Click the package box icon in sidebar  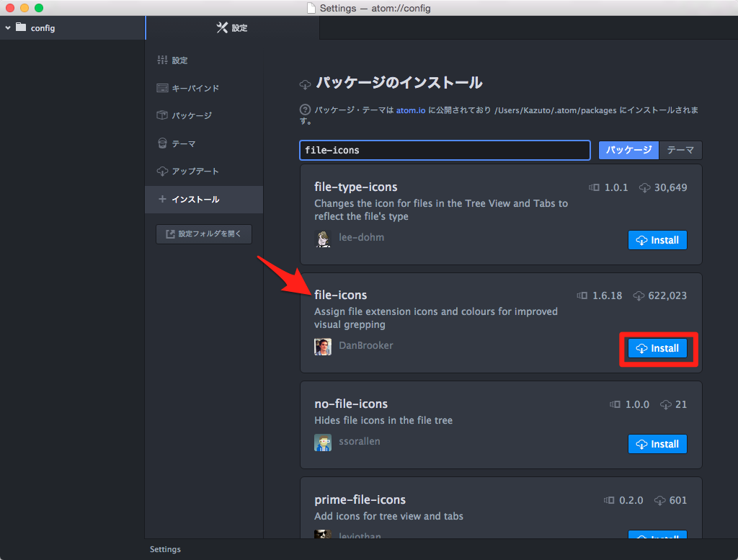click(x=162, y=115)
